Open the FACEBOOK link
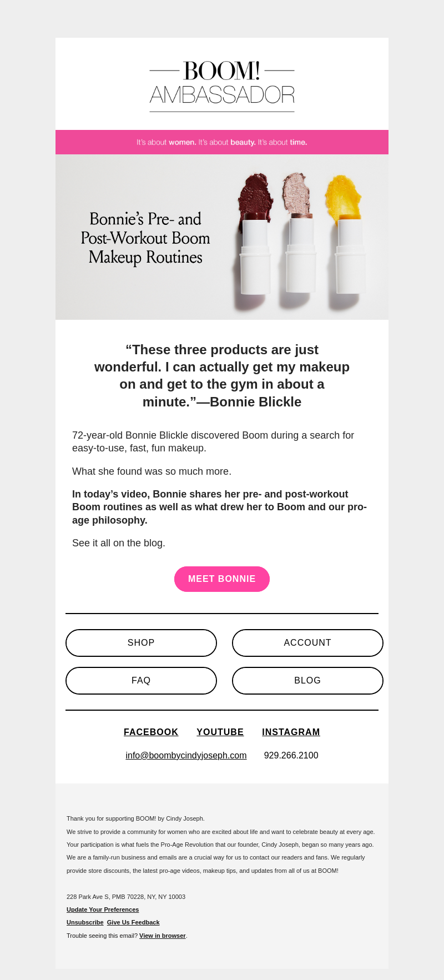The height and width of the screenshot is (980, 444). point(151,732)
